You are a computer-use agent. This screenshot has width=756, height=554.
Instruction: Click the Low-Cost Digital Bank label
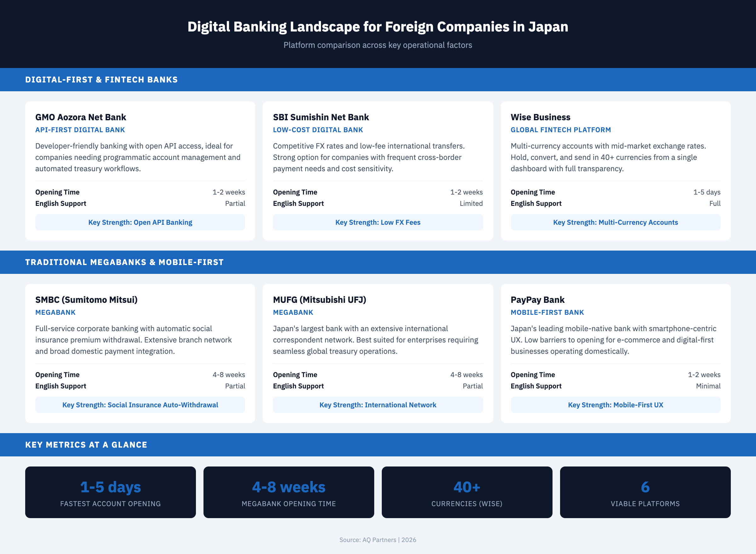(318, 130)
